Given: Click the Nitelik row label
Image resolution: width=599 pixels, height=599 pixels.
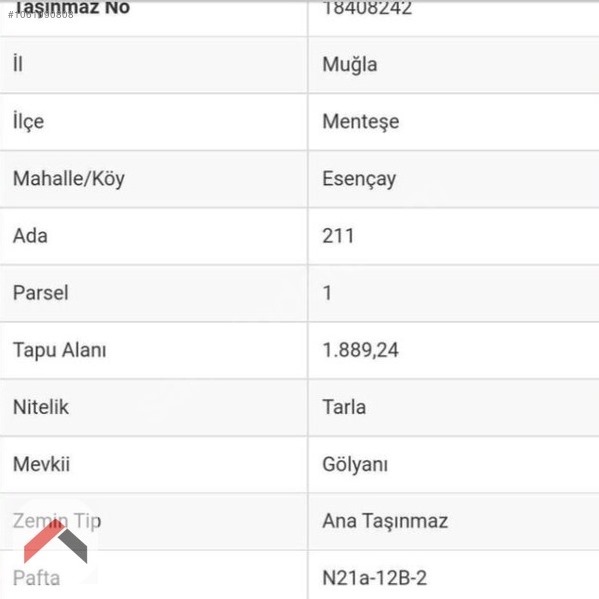Looking at the screenshot, I should point(41,407).
